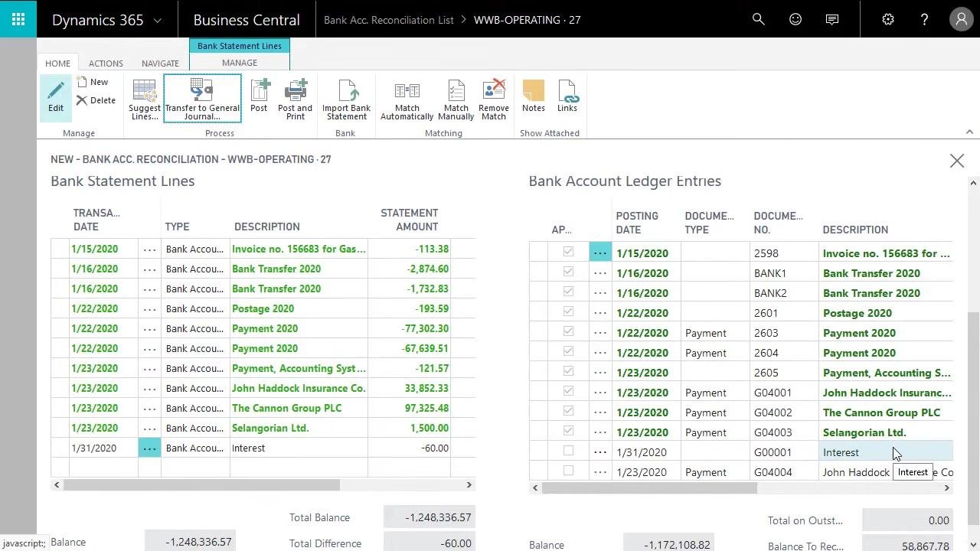Toggle applied checkbox for ledger entry G00001
Image resolution: width=980 pixels, height=551 pixels.
(x=568, y=452)
